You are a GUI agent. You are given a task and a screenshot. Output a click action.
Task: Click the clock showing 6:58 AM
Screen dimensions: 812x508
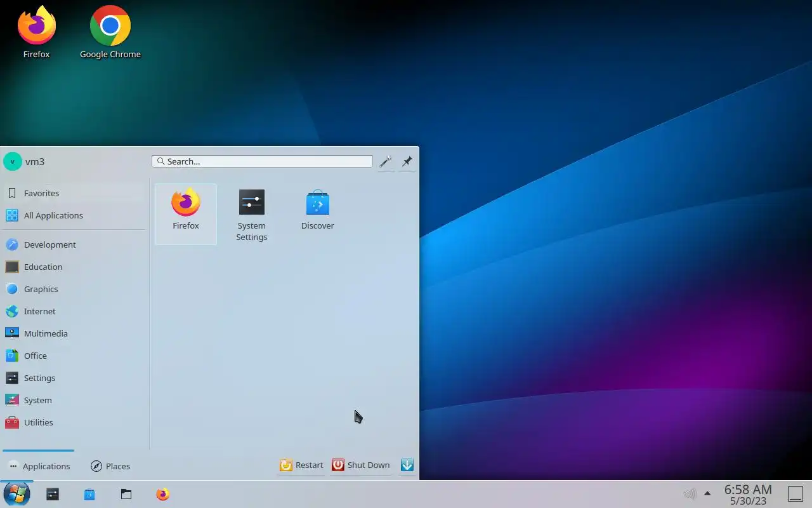(748, 494)
